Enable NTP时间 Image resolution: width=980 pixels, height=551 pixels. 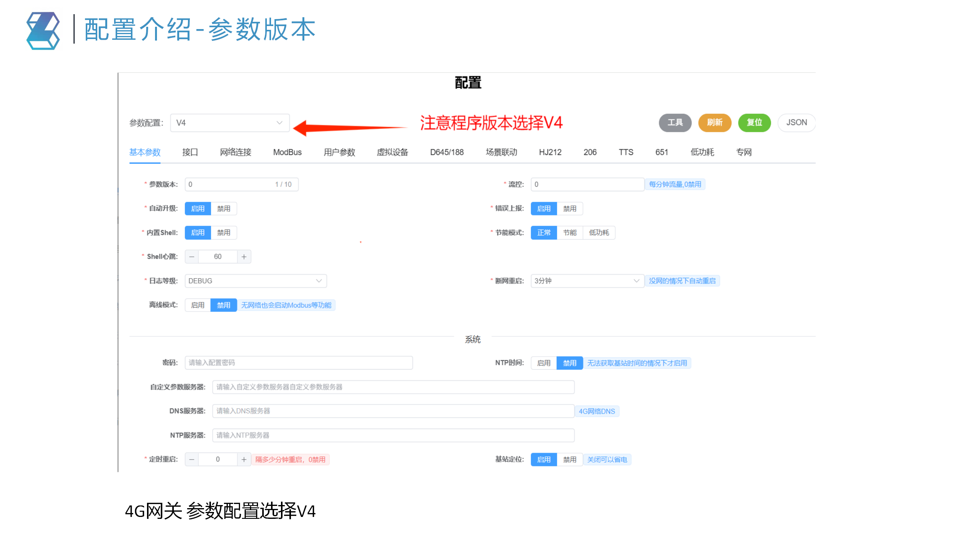[543, 363]
